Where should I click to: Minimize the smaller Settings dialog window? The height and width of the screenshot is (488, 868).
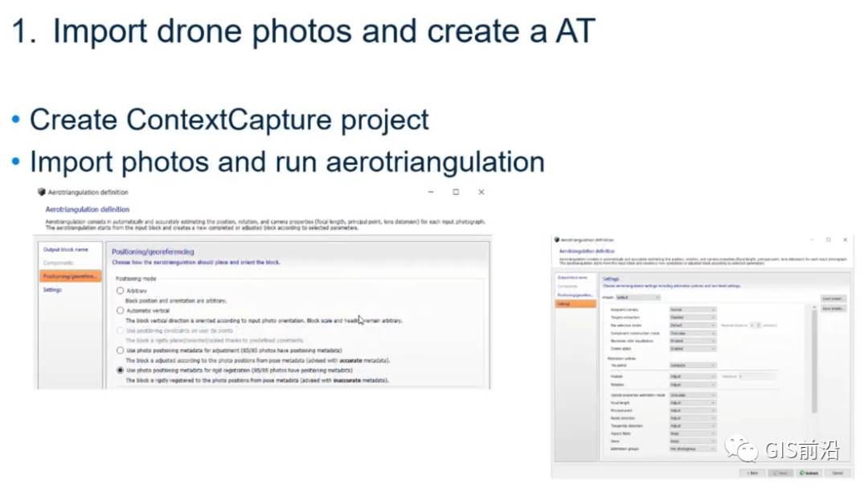click(812, 240)
